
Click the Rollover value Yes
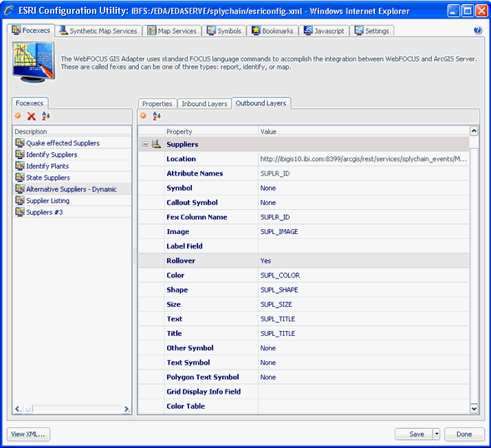(265, 261)
